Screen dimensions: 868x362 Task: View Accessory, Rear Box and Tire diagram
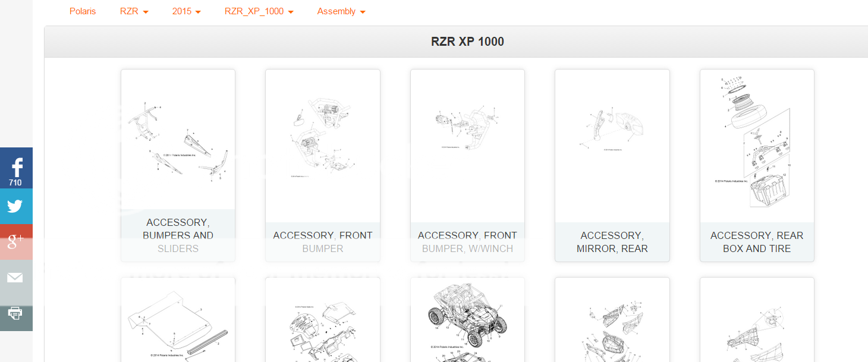pyautogui.click(x=757, y=146)
